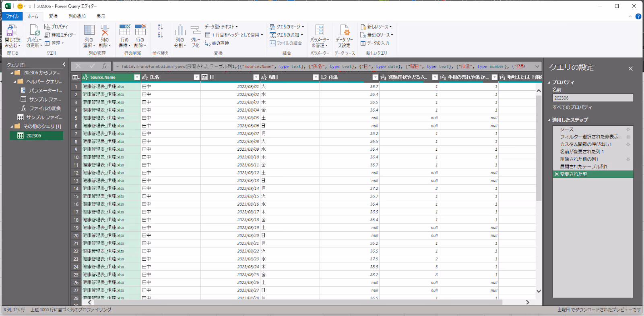Open settings gear for ソース step
Image resolution: width=644 pixels, height=316 pixels.
point(628,129)
